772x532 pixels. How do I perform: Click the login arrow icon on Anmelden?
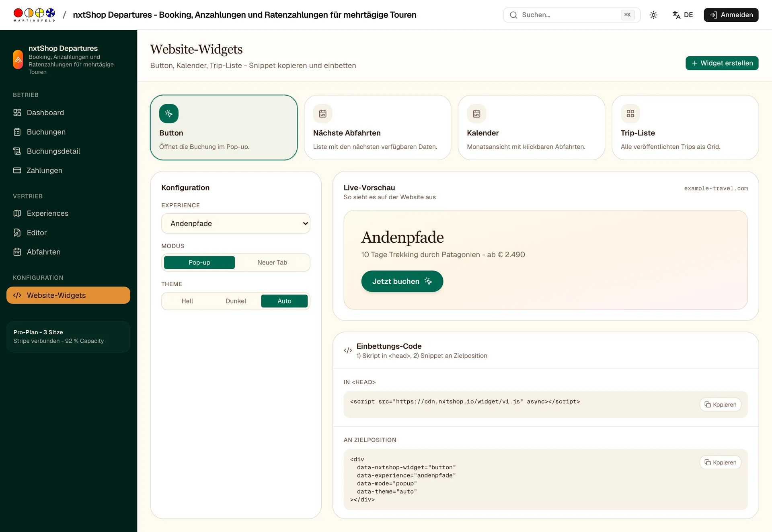[x=713, y=15]
